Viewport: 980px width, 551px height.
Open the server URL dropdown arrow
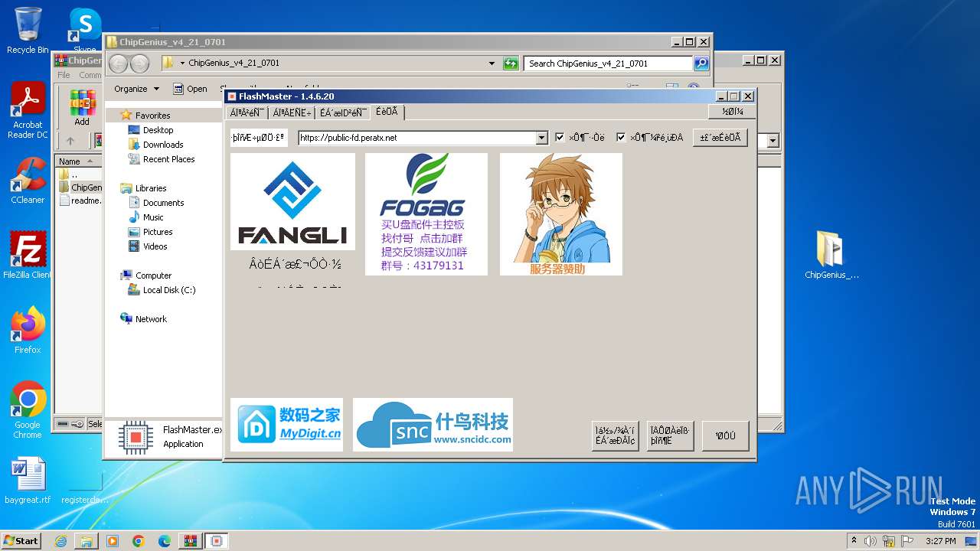[542, 138]
